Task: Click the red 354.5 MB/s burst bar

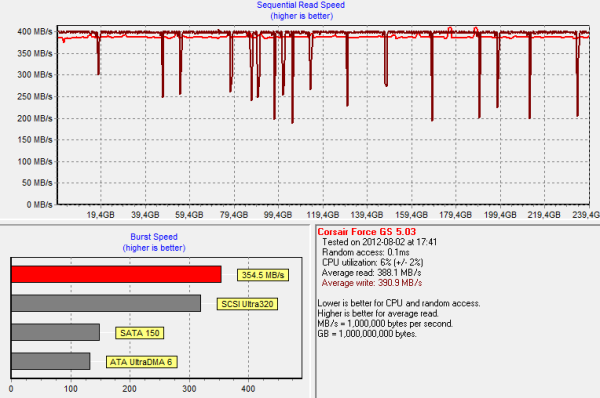Action: coord(116,274)
